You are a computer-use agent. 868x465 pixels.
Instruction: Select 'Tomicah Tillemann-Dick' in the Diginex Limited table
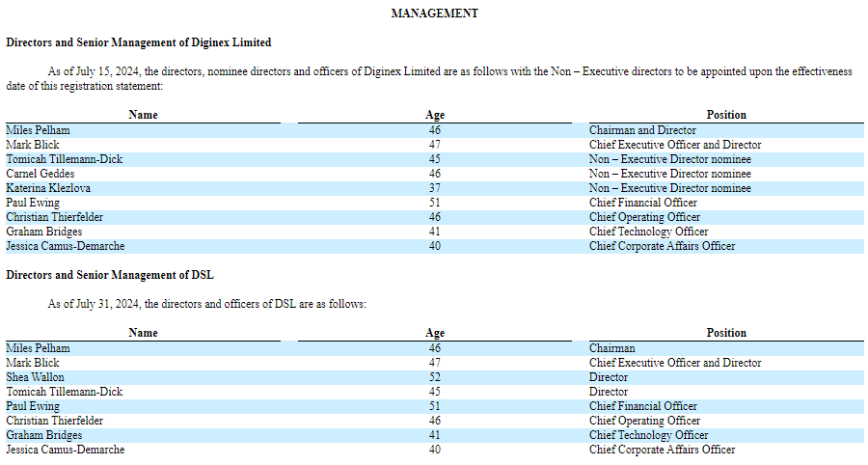65,159
